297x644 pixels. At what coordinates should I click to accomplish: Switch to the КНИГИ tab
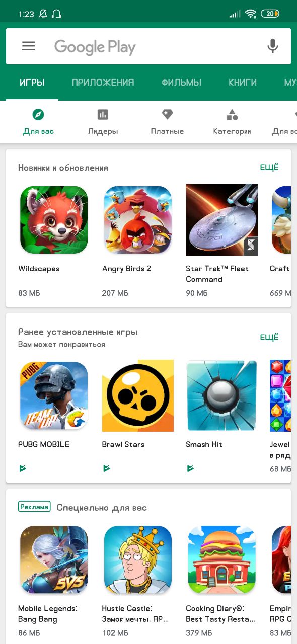point(243,83)
